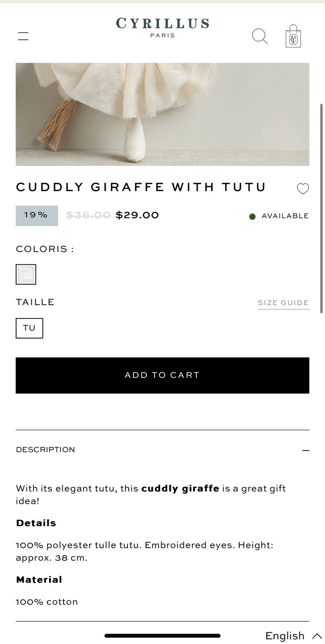Click the green availability indicator dot
The height and width of the screenshot is (644, 325).
tap(253, 217)
